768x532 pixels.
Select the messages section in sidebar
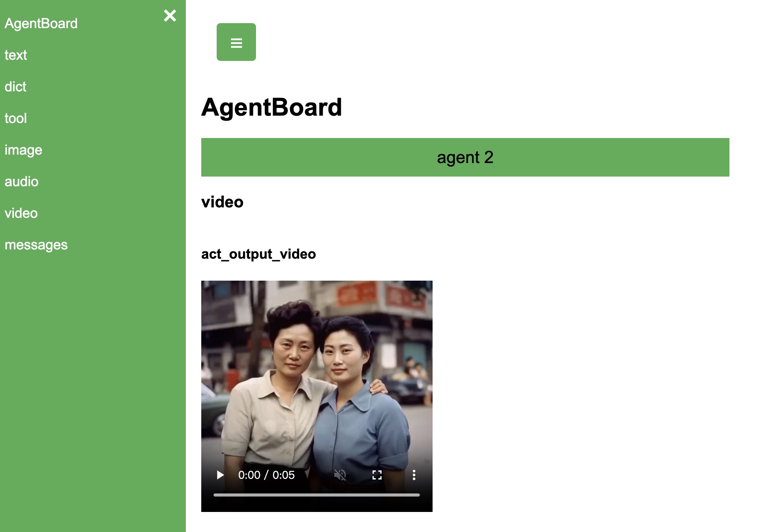click(x=35, y=244)
